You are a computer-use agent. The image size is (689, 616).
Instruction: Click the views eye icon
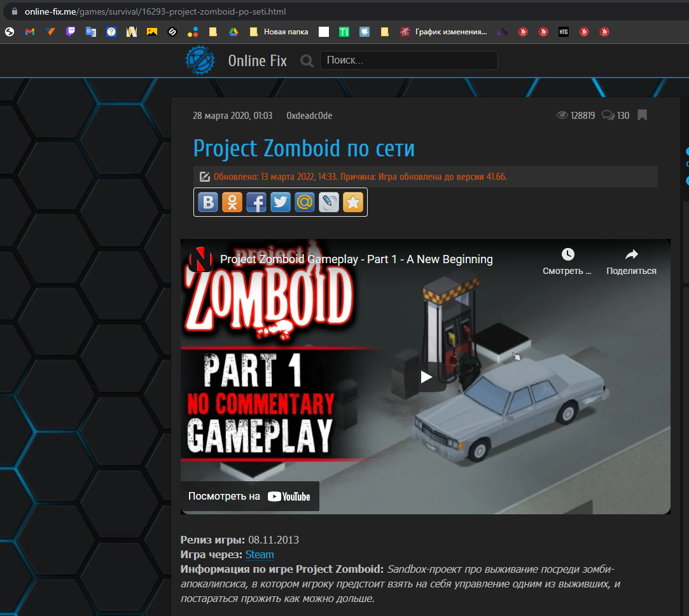[x=562, y=115]
